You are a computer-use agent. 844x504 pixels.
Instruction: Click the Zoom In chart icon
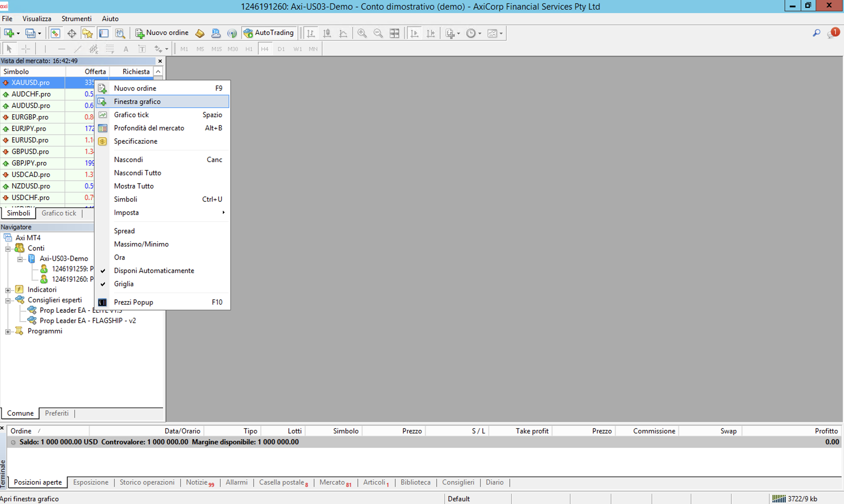[362, 33]
